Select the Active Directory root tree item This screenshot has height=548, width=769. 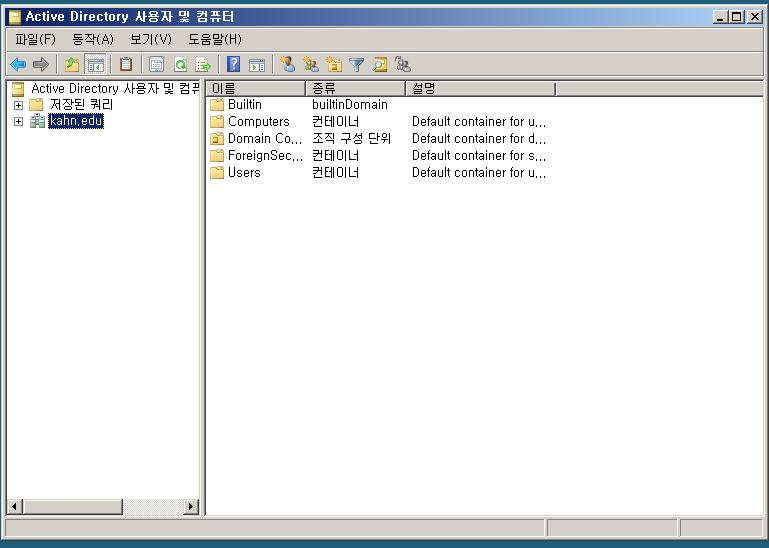tap(115, 89)
